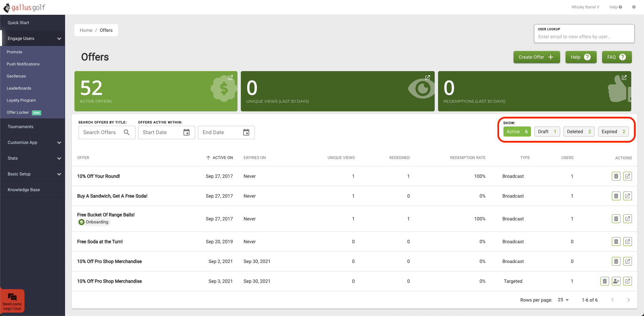Open 10% Off Your Round! offer details
This screenshot has height=316, width=644.
coord(628,176)
